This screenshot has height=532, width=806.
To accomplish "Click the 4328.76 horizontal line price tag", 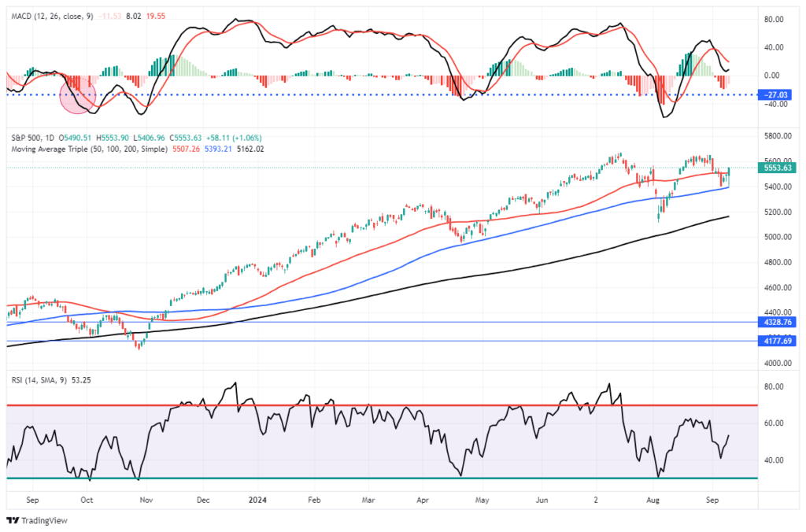I will point(776,322).
